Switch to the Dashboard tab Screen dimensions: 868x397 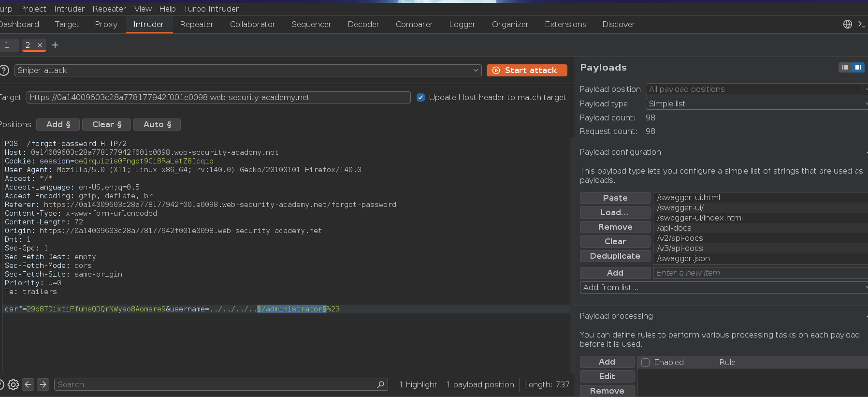point(19,24)
